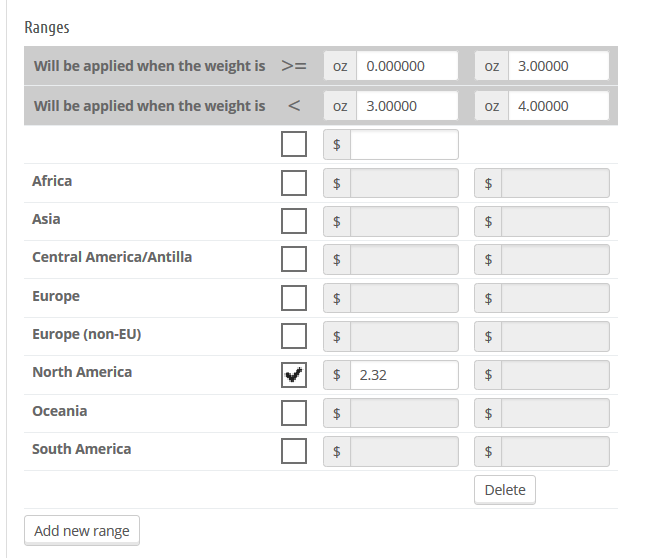
Task: Edit the North America 2.32 price field
Action: coord(404,375)
